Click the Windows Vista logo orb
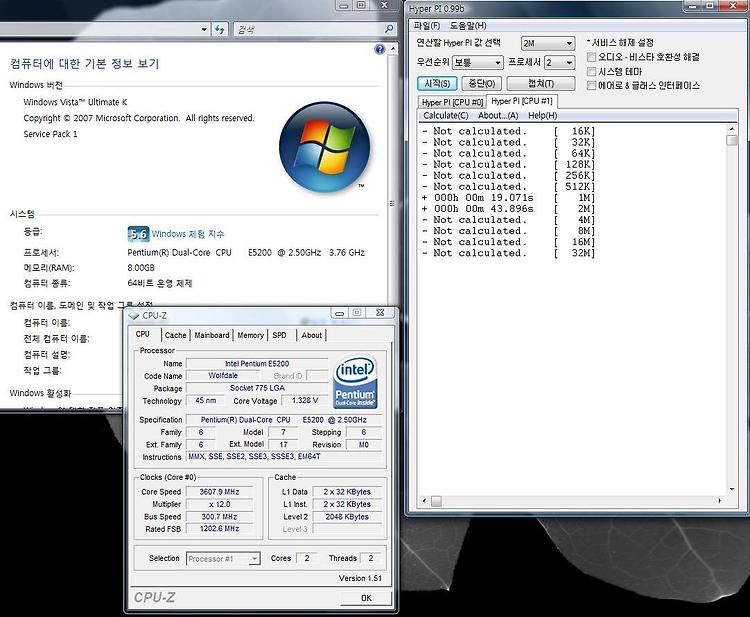Image resolution: width=750 pixels, height=617 pixels. (x=325, y=147)
